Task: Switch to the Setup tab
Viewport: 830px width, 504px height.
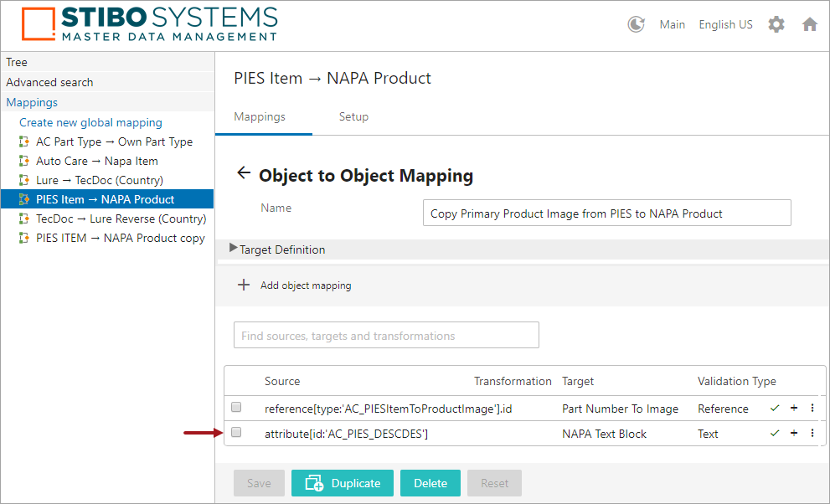Action: pos(353,117)
